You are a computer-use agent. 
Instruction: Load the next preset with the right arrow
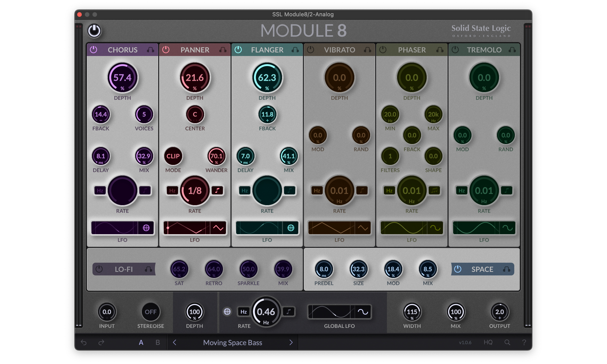point(291,342)
